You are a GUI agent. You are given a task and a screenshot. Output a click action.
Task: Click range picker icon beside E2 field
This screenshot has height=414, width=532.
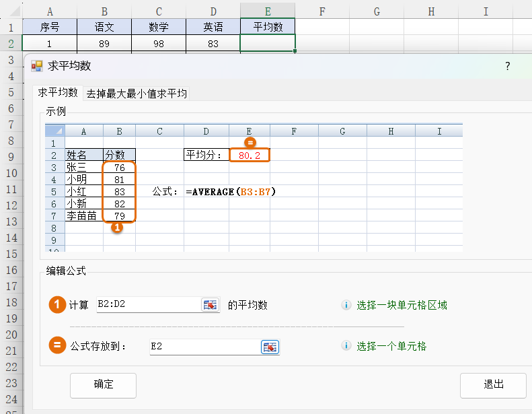(x=270, y=347)
